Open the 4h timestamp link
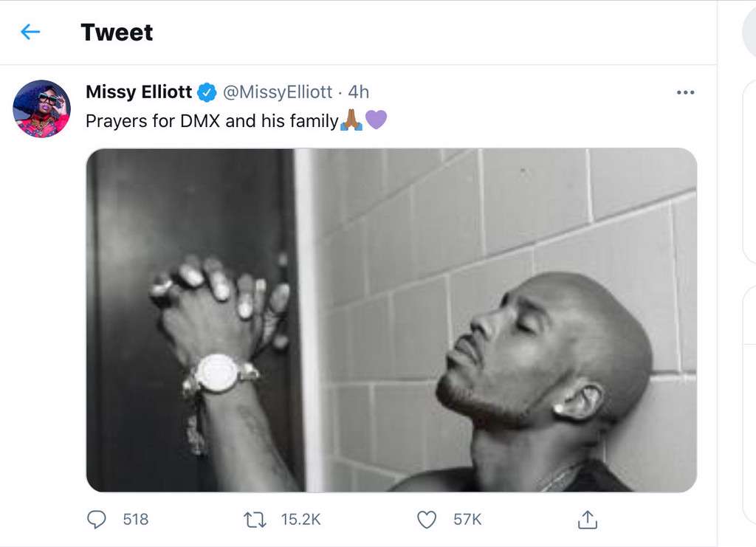The image size is (756, 547). [359, 92]
